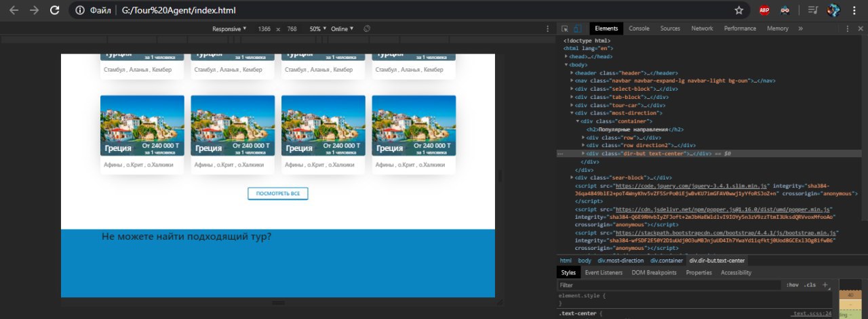The height and width of the screenshot is (319, 868).
Task: Add new style rule with plus icon
Action: [x=825, y=285]
